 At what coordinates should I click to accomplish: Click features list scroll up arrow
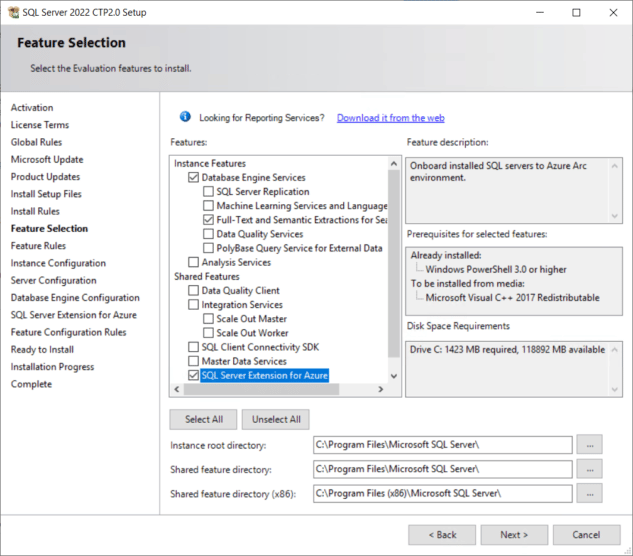tap(394, 164)
